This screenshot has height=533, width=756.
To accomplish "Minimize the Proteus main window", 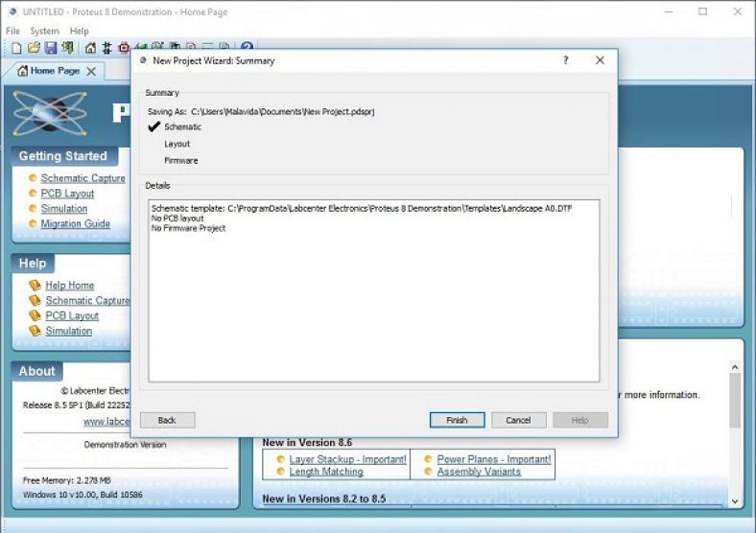I will point(669,12).
